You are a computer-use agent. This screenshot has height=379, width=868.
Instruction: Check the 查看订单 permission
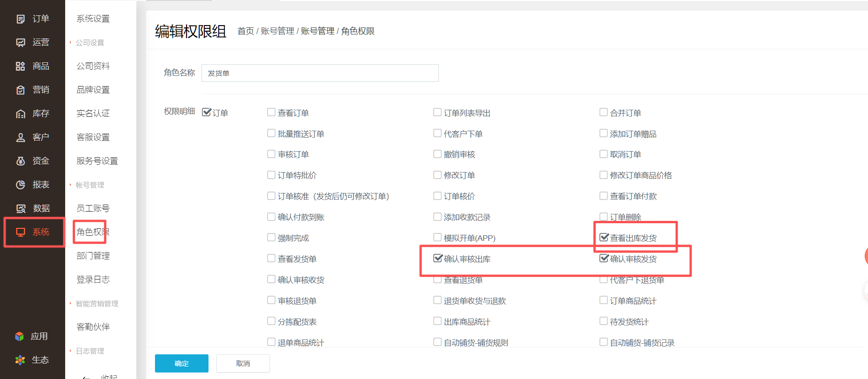click(271, 112)
